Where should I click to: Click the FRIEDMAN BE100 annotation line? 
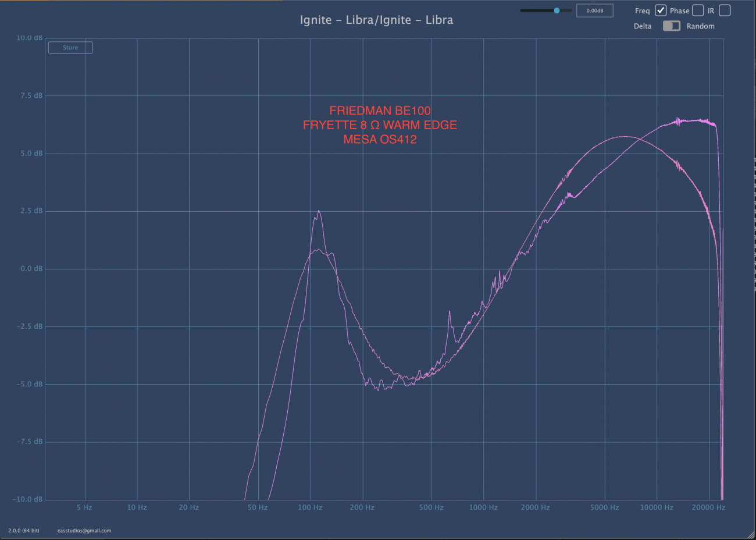380,111
